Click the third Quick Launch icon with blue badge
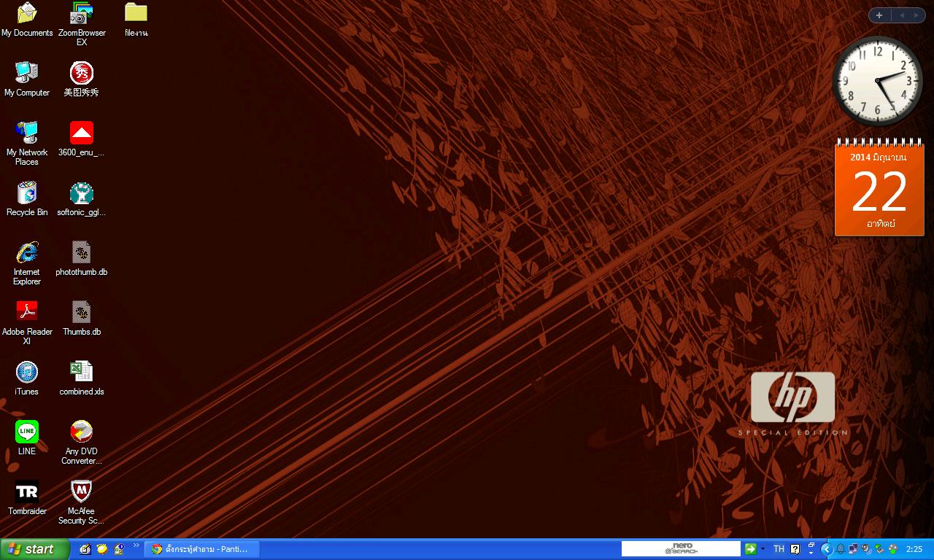The image size is (934, 560). pos(119,549)
